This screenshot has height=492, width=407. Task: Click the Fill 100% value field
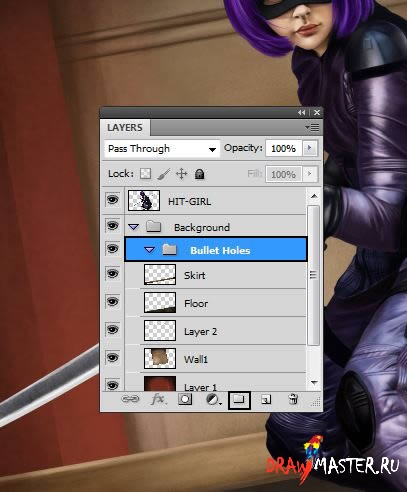point(284,174)
